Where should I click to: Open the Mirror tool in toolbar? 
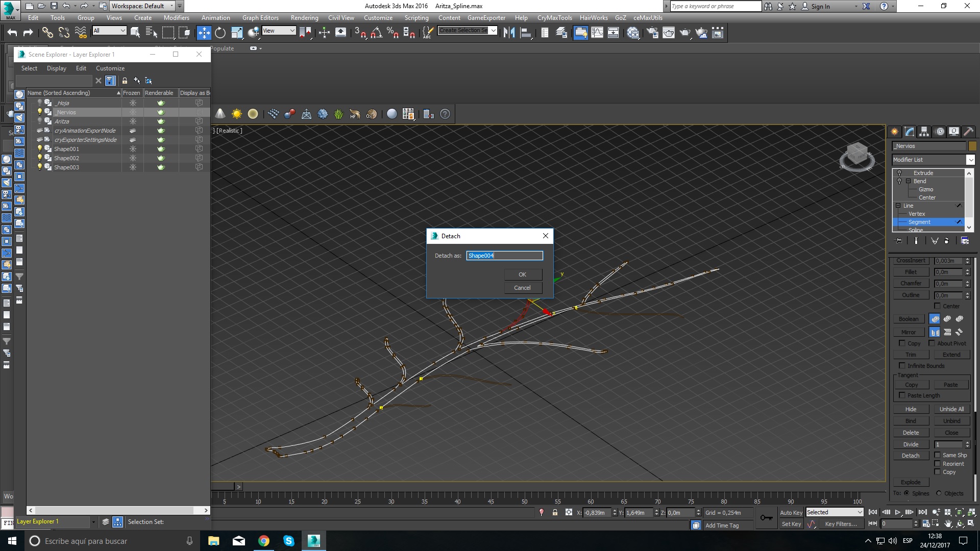[x=509, y=33]
